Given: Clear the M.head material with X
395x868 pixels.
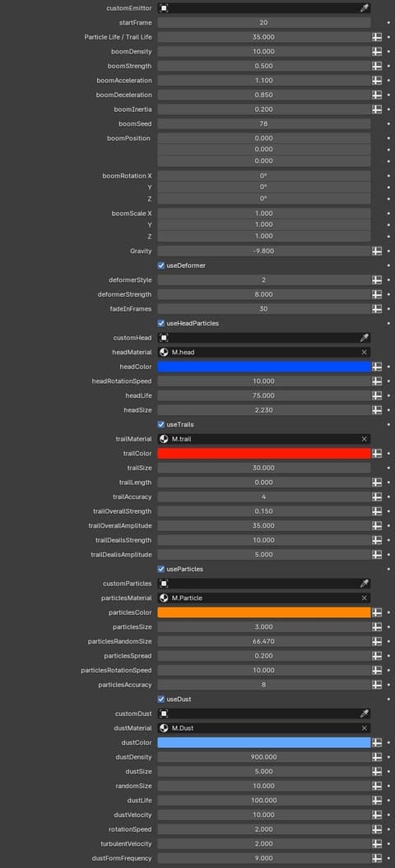Looking at the screenshot, I should coord(364,352).
